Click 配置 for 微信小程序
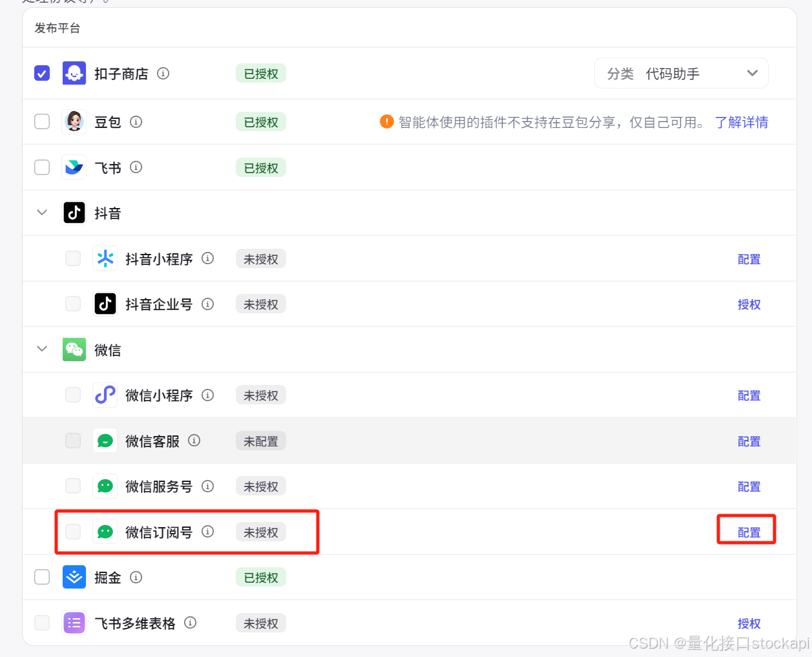This screenshot has height=657, width=812. click(749, 395)
